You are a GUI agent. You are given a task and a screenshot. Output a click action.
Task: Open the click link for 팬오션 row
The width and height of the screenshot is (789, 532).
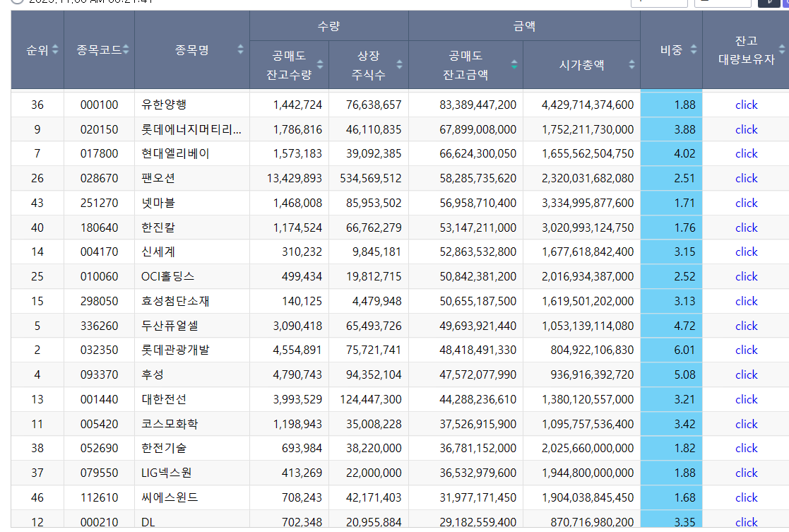click(746, 178)
